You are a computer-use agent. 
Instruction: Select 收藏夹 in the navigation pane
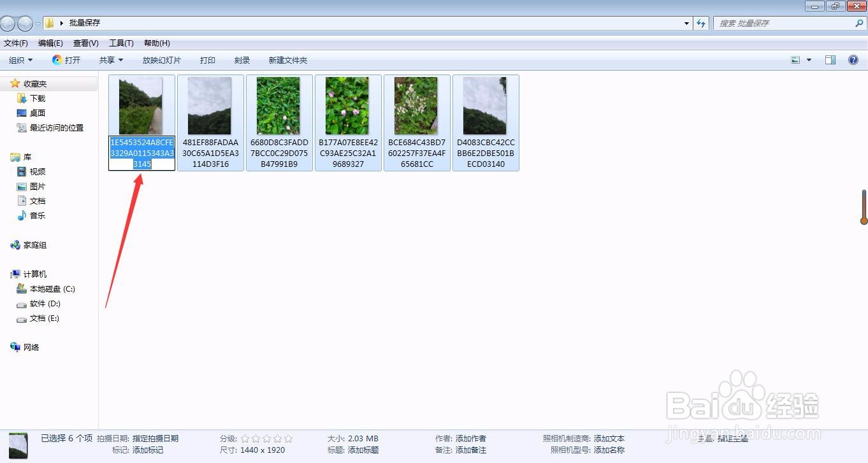pos(35,83)
